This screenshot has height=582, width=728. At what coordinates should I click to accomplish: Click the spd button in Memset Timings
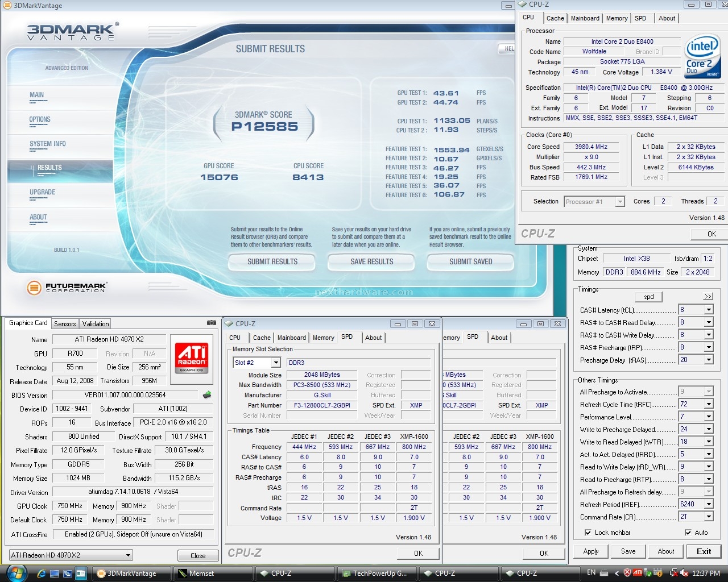click(649, 297)
